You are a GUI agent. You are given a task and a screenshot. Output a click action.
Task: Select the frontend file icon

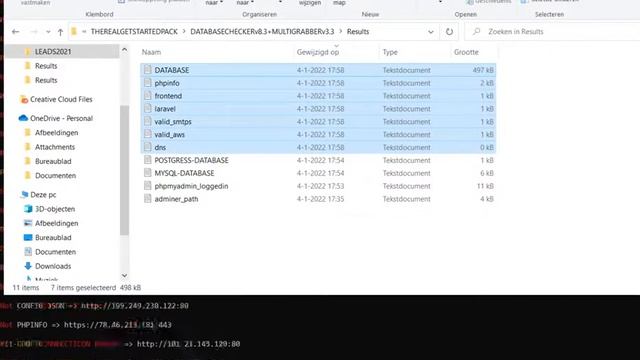147,96
